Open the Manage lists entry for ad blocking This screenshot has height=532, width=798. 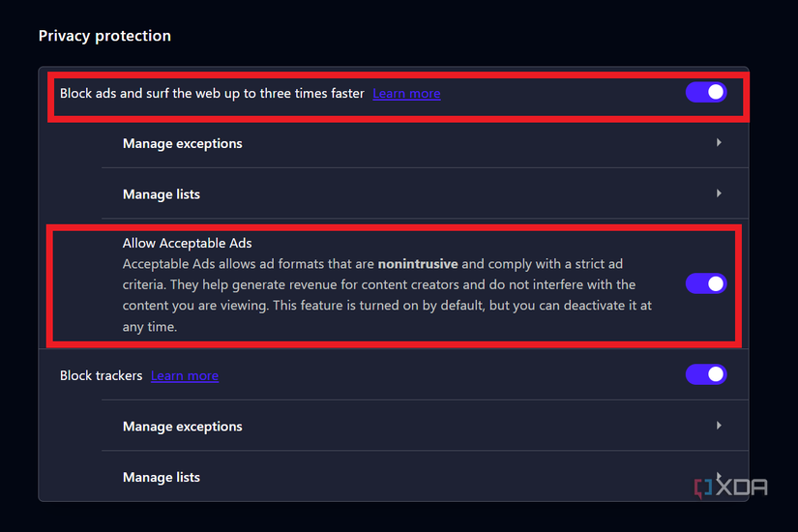[x=425, y=194]
